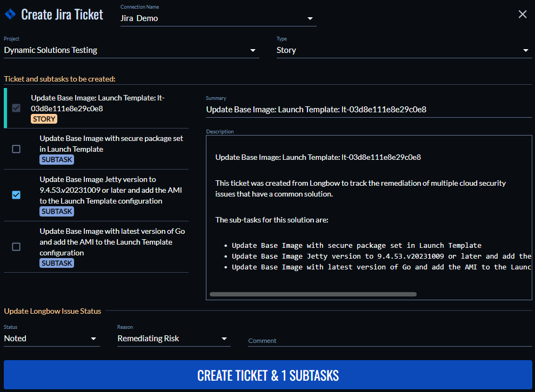The image size is (535, 392).
Task: Close the Create Jira Ticket dialog
Action: 523,14
